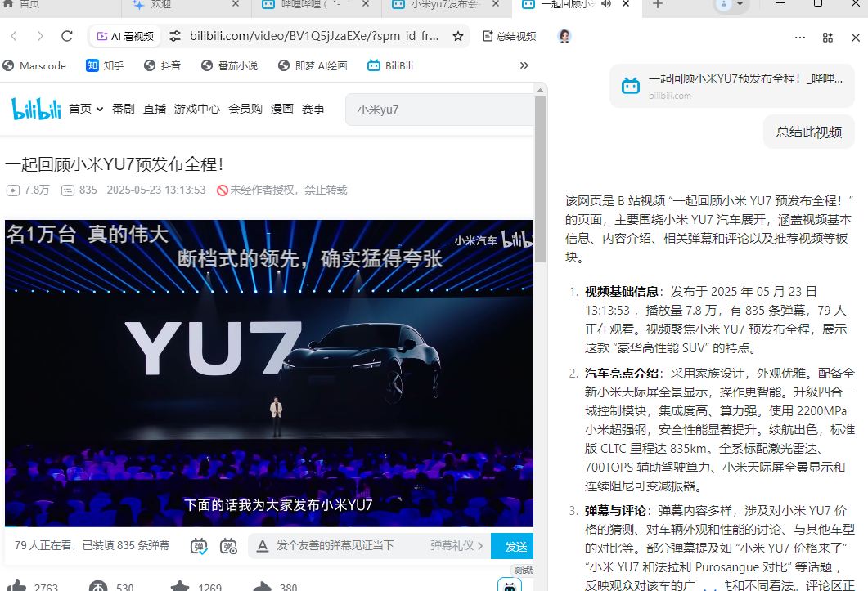Reload the Bilibili video page
Screen dimensions: 868x591
(x=67, y=37)
